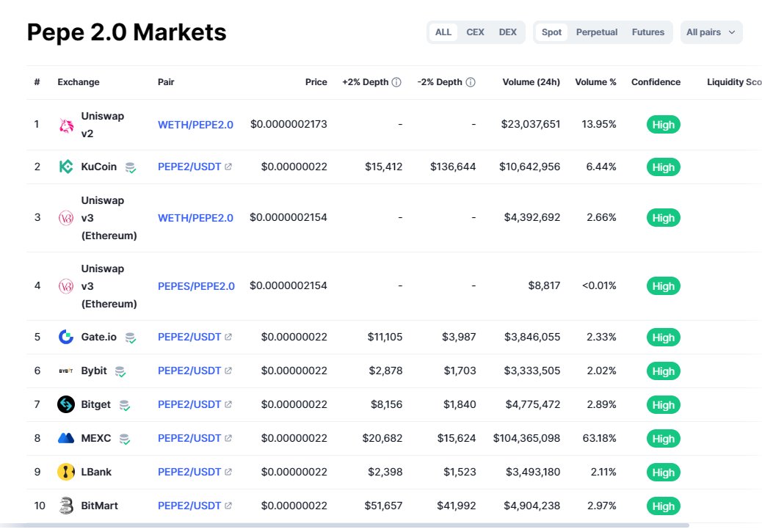Click external link icon in Bybit row
The image size is (762, 532).
point(228,371)
